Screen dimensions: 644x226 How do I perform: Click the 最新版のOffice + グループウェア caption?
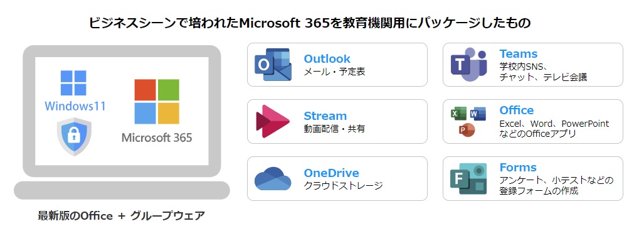[x=121, y=216]
